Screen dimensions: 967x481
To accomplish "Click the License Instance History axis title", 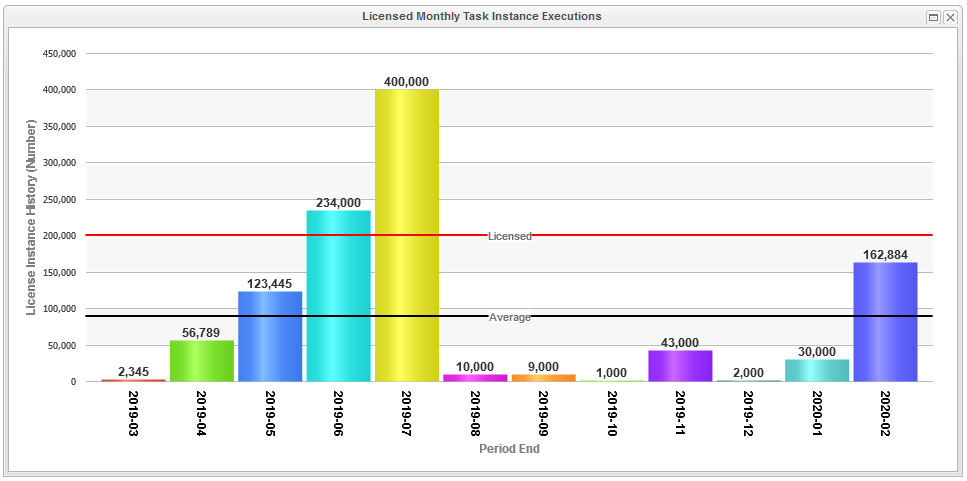I will [30, 217].
